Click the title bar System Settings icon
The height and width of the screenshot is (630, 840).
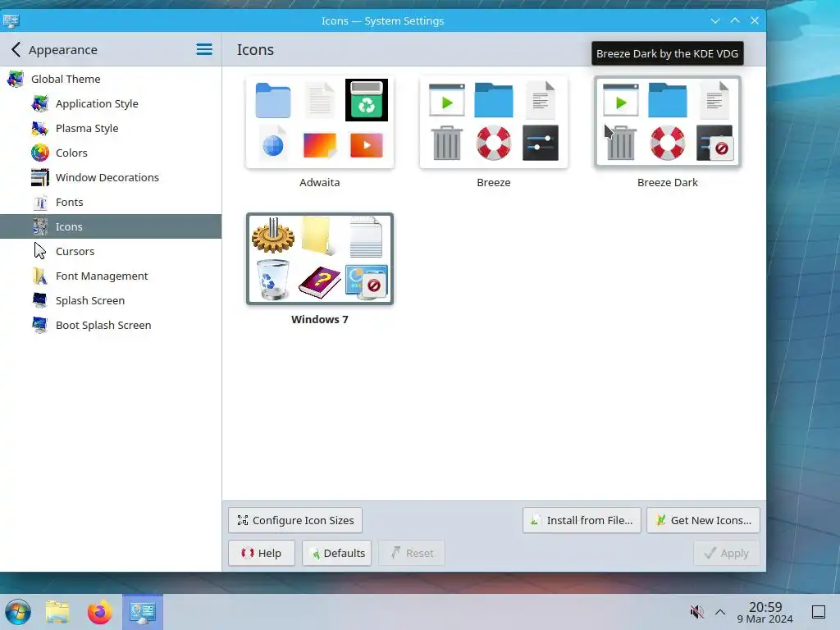point(11,21)
